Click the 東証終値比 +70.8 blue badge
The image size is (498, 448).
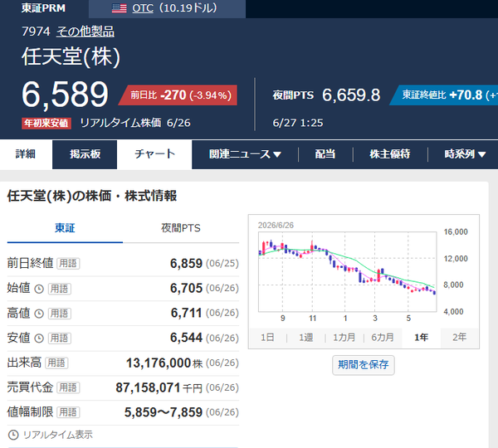tap(444, 95)
